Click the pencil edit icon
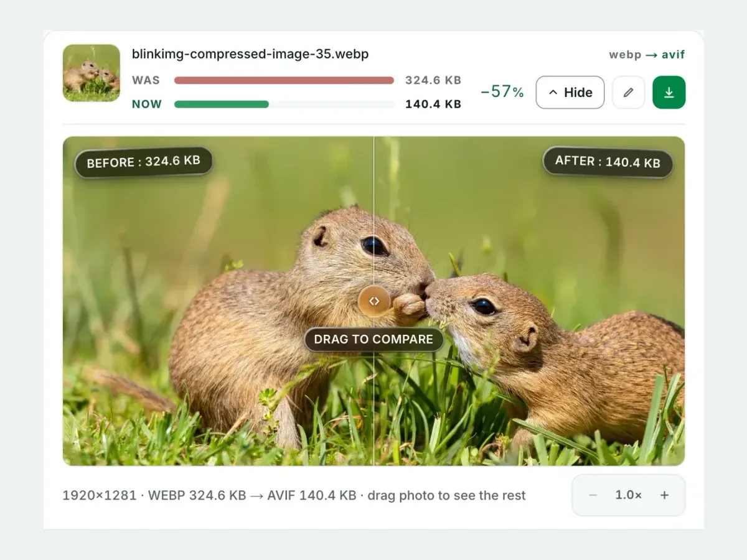Screen dimensions: 747x560 [x=628, y=92]
